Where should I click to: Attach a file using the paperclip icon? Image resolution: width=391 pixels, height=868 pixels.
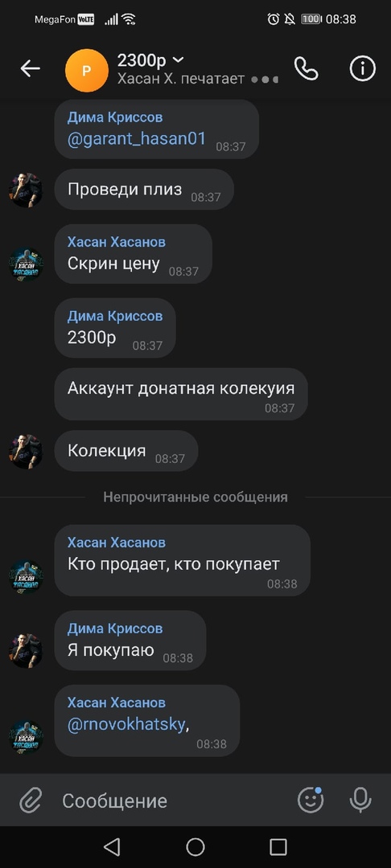31,800
